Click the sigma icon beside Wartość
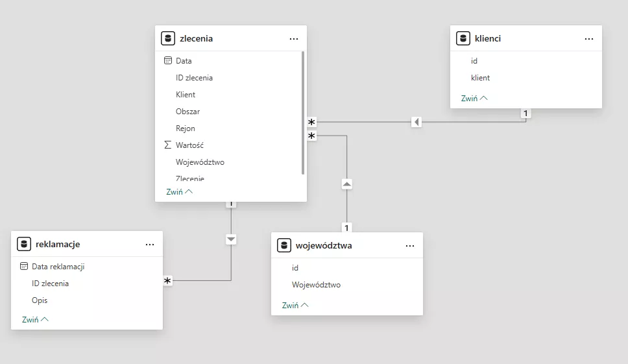 point(168,145)
